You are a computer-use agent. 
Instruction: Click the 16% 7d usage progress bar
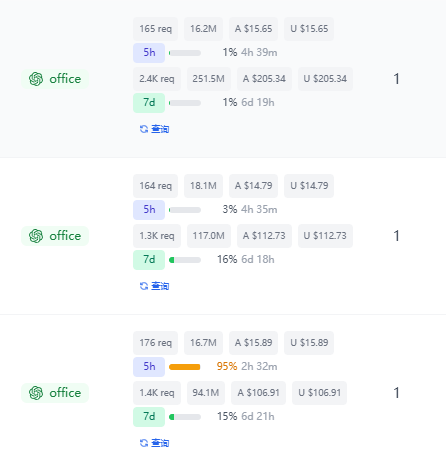point(185,260)
